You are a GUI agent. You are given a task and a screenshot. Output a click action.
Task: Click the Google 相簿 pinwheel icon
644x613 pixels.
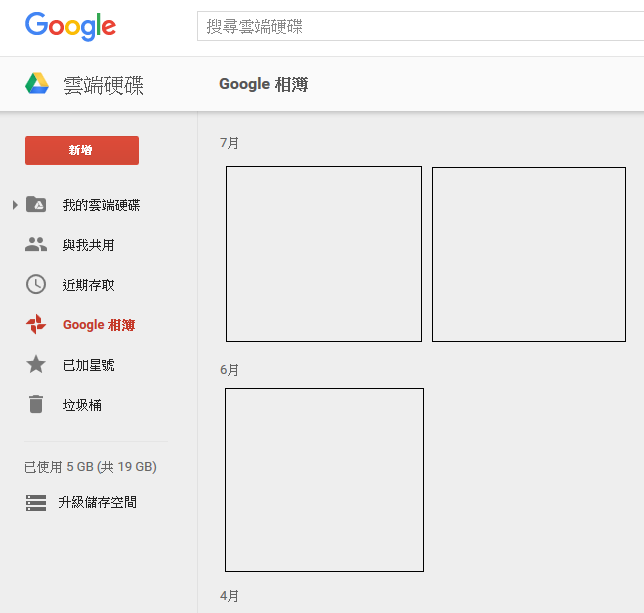[x=36, y=324]
